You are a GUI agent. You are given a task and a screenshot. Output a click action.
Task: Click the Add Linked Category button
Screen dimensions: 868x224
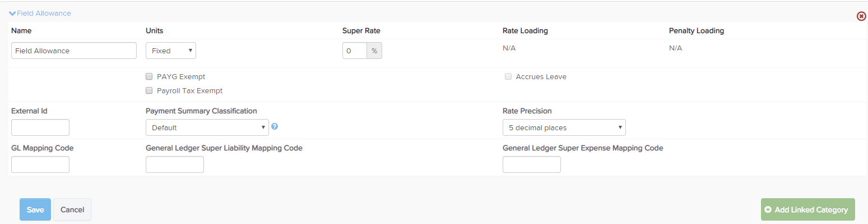tap(808, 209)
